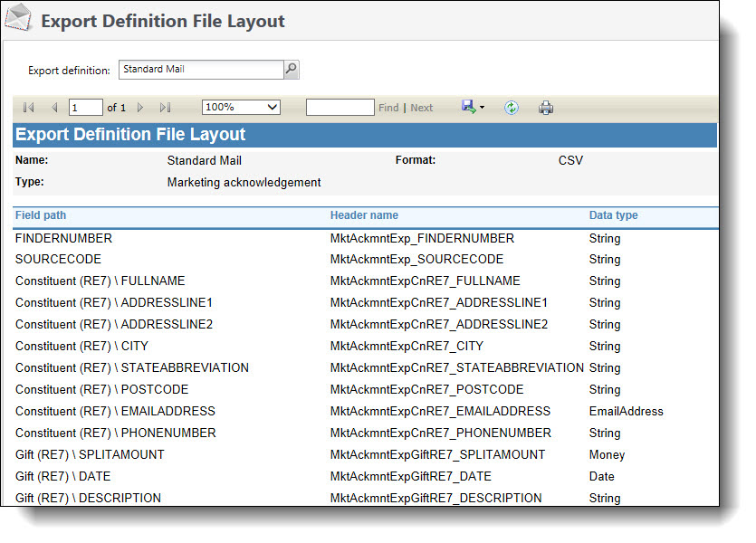This screenshot has width=756, height=543.
Task: Select the FINDERNUMBER field path row
Action: coord(63,239)
